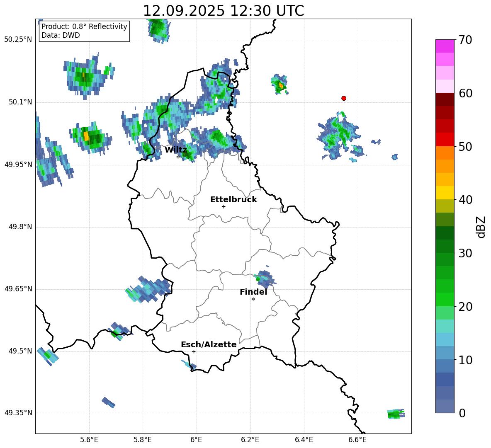This screenshot has width=491, height=448.
Task: Pick the bright red swatch just above 50 dBZ
Action: 445,139
